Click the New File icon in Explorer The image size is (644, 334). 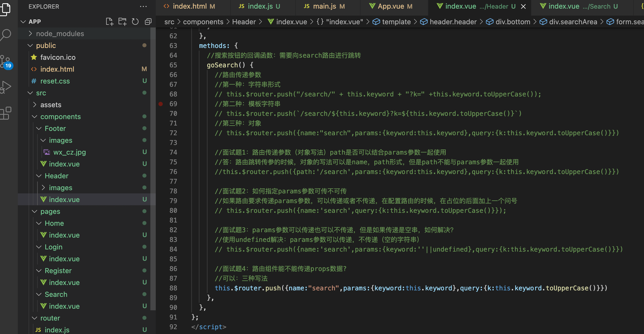[109, 22]
